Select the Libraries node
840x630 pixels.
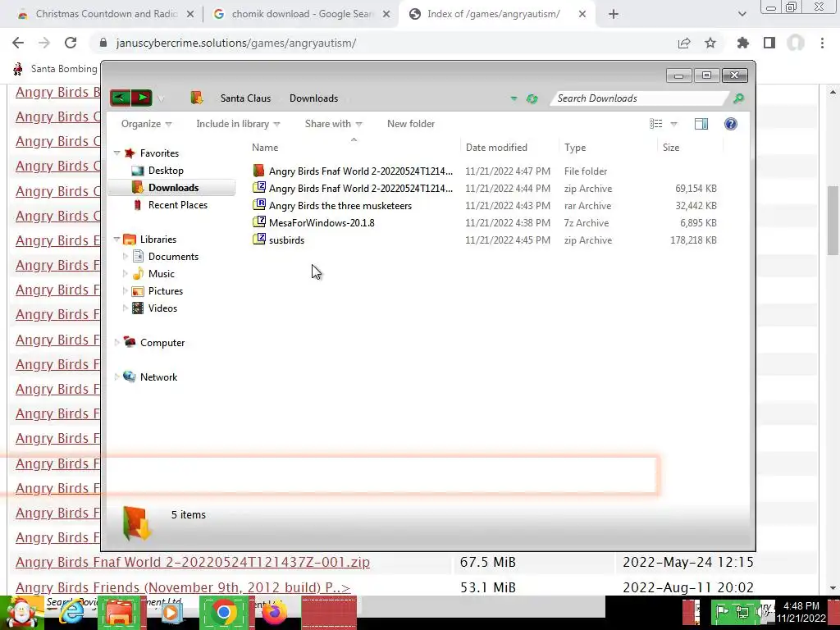click(158, 240)
